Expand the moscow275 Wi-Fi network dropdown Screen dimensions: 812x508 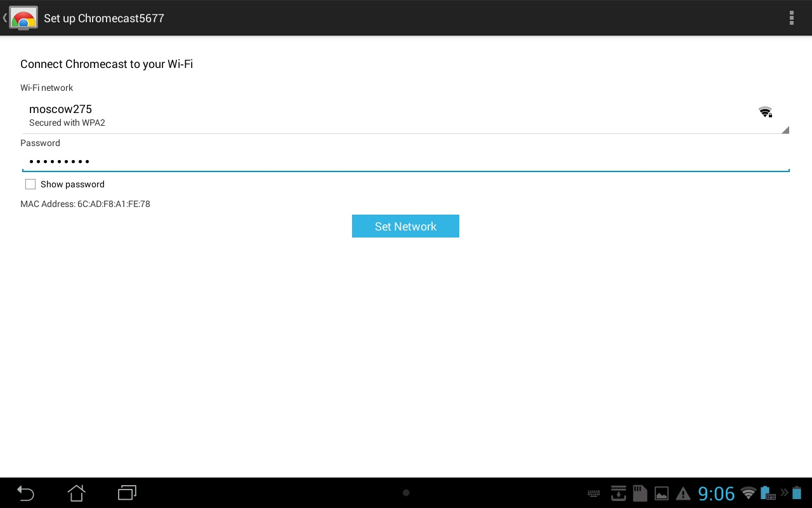tap(406, 116)
